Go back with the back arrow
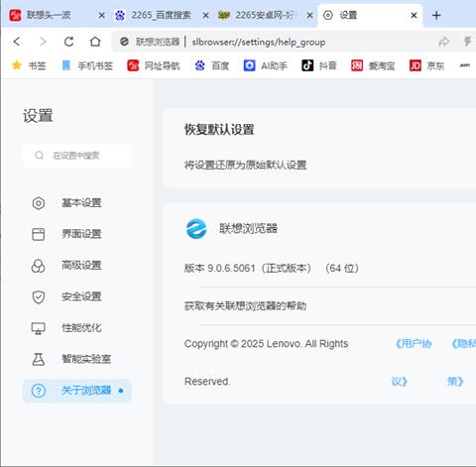The width and height of the screenshot is (476, 467). [x=17, y=42]
